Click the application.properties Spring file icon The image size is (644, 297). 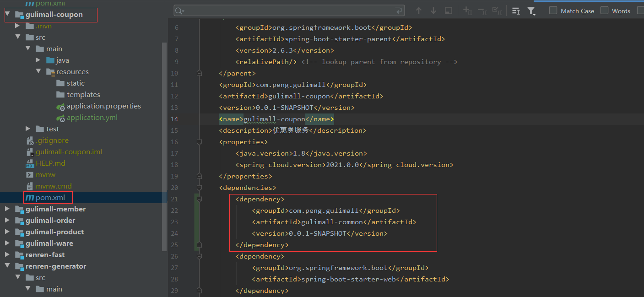tap(60, 106)
